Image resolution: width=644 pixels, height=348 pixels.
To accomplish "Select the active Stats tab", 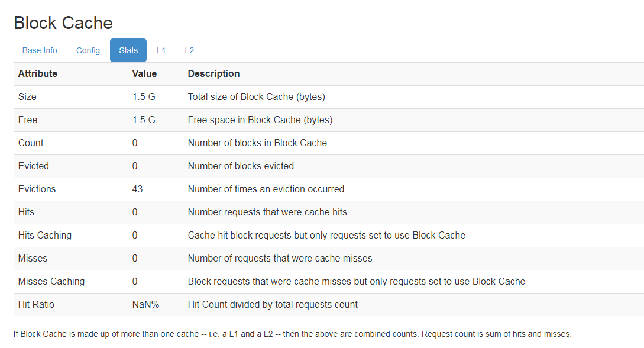I will click(x=128, y=50).
